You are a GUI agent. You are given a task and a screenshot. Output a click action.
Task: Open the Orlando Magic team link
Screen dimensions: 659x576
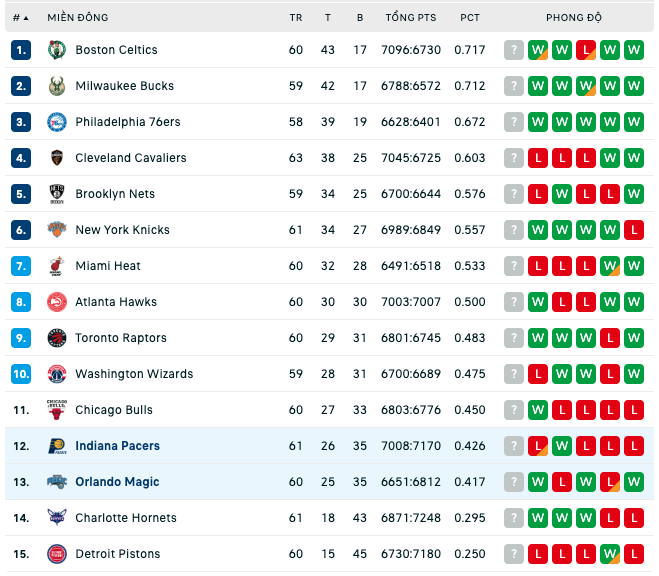tap(117, 482)
